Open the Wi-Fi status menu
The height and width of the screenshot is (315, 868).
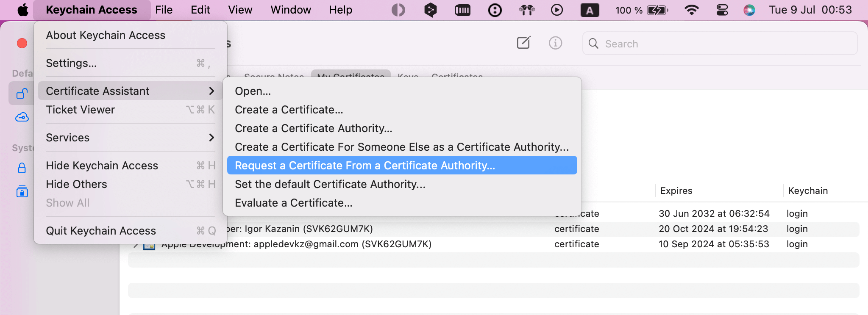pos(692,10)
